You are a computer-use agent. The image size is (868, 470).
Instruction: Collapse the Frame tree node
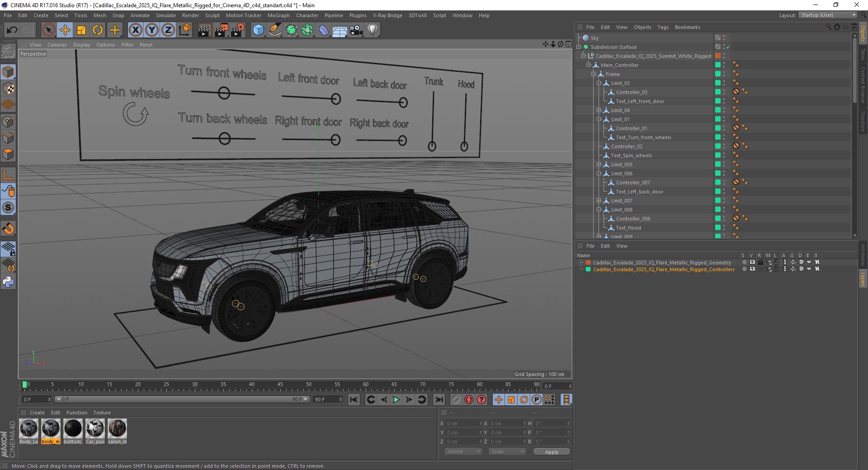[x=594, y=74]
